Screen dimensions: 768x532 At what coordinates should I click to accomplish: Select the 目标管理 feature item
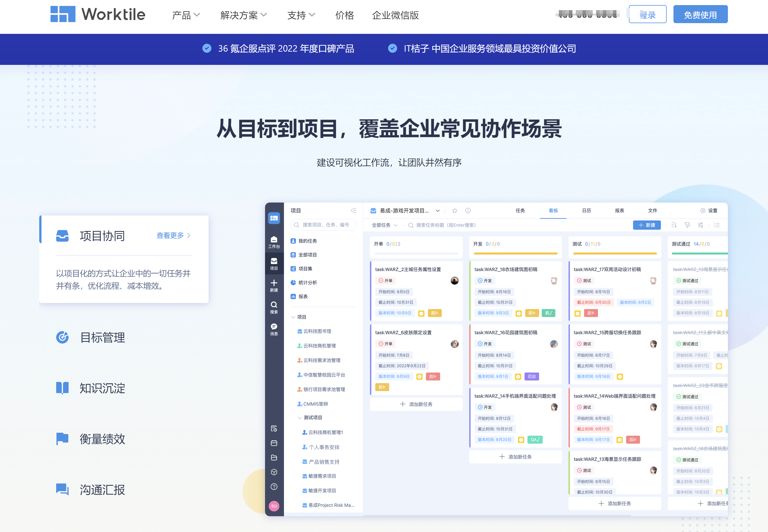[91, 337]
